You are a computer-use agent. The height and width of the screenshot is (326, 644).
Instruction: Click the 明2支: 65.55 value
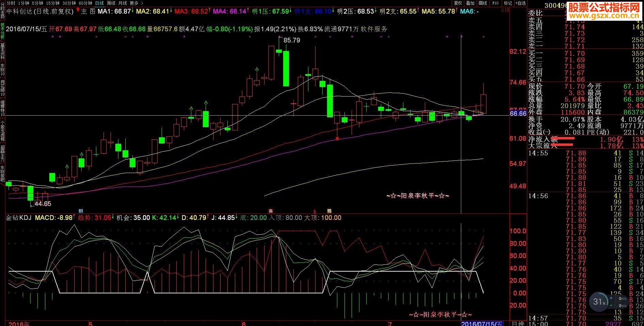pos(398,11)
